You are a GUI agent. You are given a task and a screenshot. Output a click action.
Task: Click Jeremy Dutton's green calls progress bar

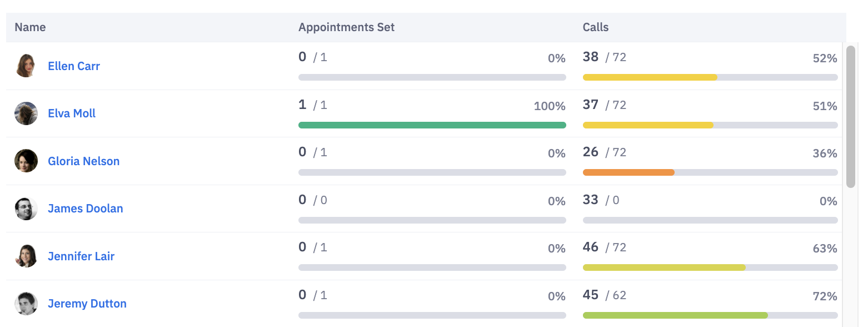pyautogui.click(x=675, y=315)
